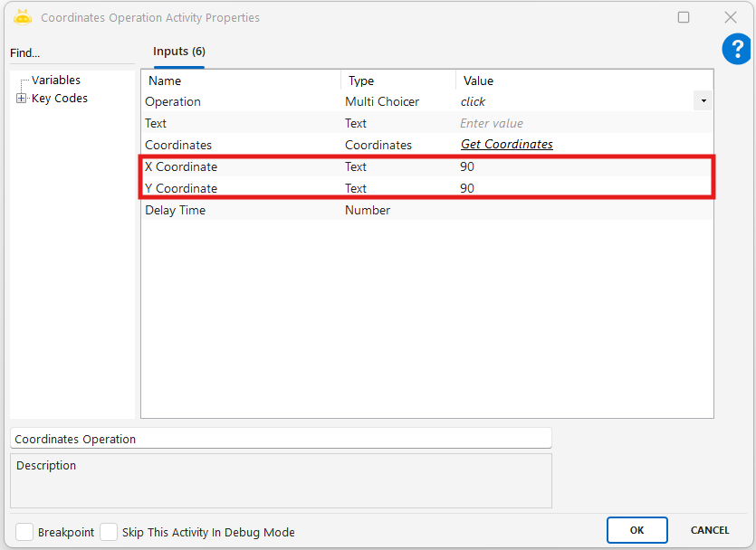Edit the Coordinates Operation name field
This screenshot has height=550, width=756.
click(281, 439)
